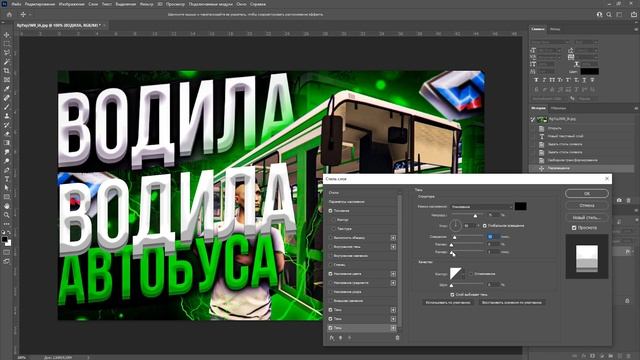The width and height of the screenshot is (640, 360).
Task: Open the Изображение menu
Action: [x=71, y=4]
